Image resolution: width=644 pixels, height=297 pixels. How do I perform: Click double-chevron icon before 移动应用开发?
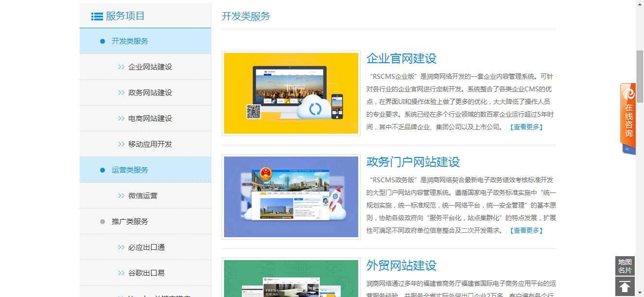pos(122,144)
